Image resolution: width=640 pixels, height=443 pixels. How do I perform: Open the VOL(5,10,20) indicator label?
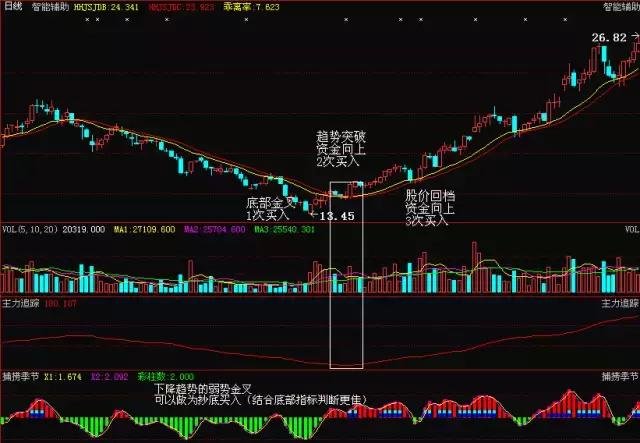click(30, 229)
